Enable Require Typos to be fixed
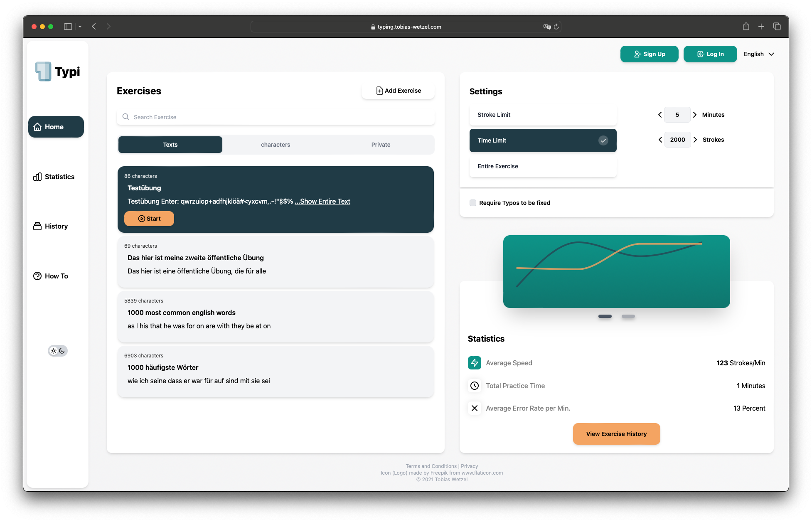Screen dimensions: 812x522 (x=473, y=203)
